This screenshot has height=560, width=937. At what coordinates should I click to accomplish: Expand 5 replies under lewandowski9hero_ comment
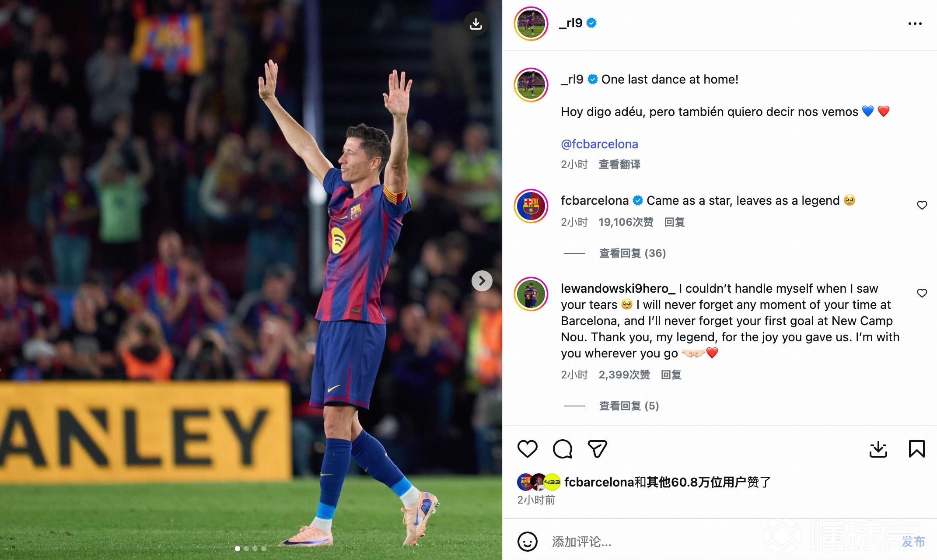coord(629,406)
